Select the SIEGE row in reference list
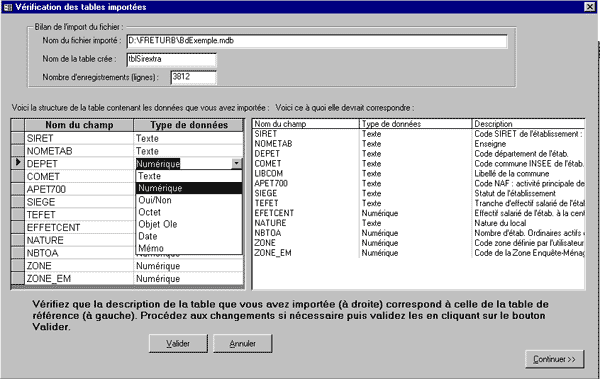The height and width of the screenshot is (379, 600). [419, 193]
